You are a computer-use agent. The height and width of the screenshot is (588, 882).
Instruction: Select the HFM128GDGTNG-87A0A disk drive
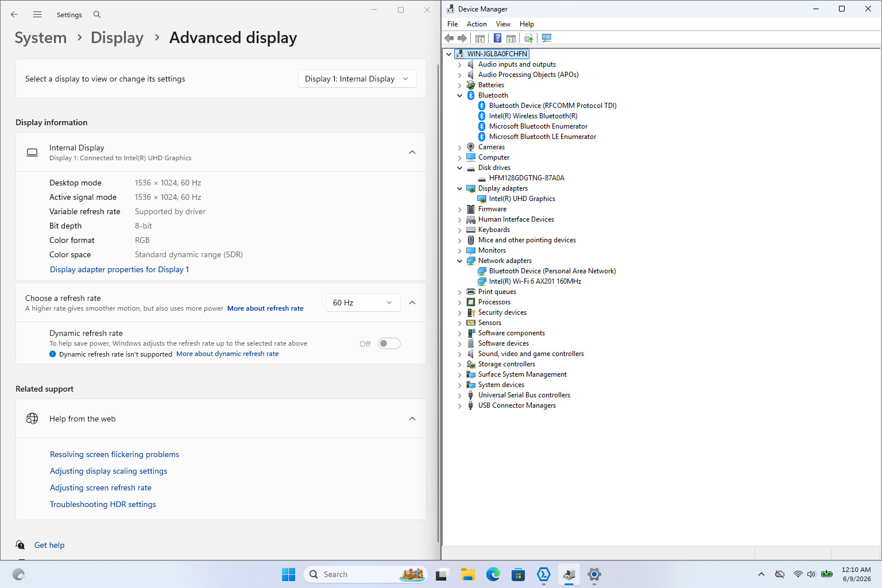(x=527, y=178)
